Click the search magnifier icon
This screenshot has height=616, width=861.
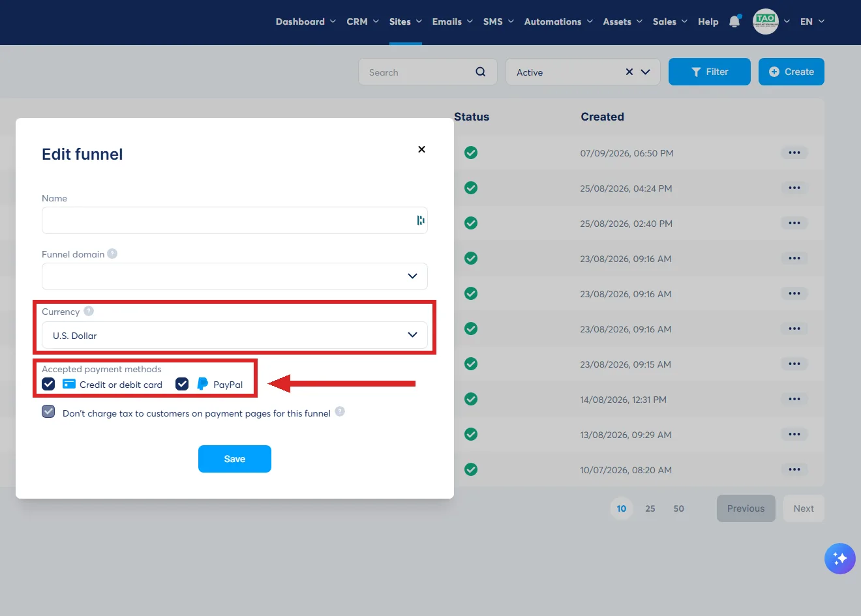coord(481,72)
